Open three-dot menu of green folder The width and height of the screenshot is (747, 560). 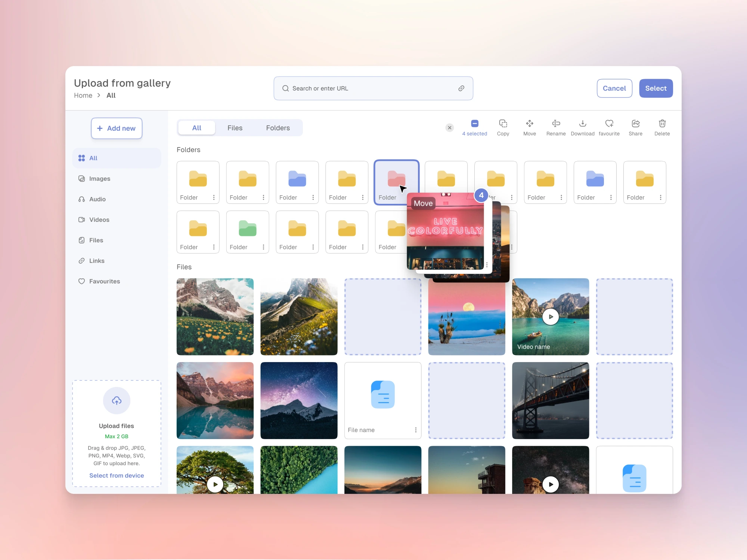[263, 247]
